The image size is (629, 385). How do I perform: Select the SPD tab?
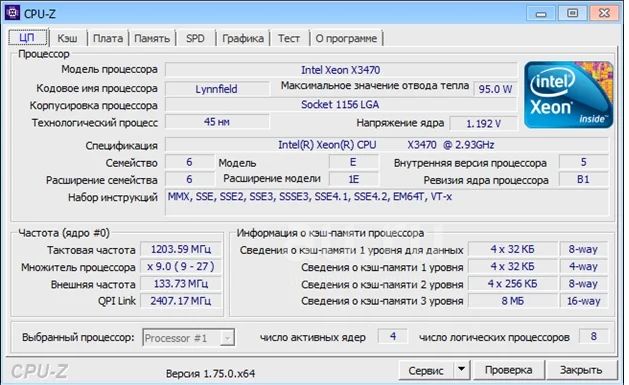pyautogui.click(x=195, y=38)
